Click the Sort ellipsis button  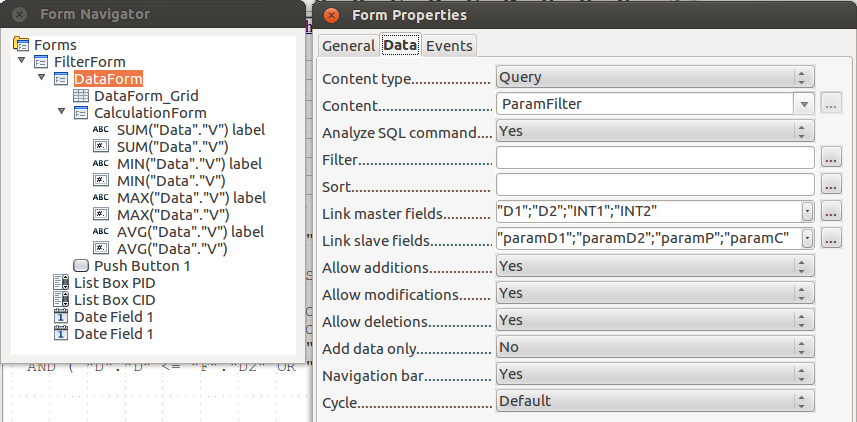(831, 185)
